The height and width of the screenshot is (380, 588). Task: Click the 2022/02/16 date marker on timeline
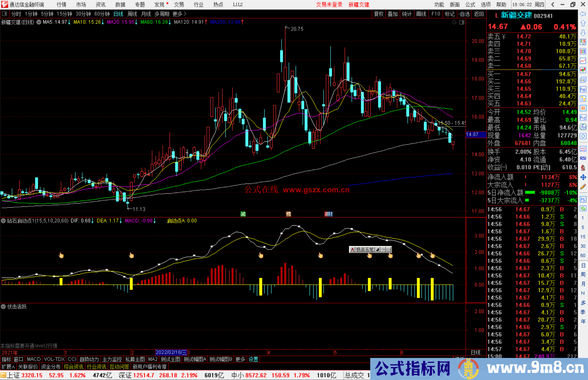coord(171,352)
